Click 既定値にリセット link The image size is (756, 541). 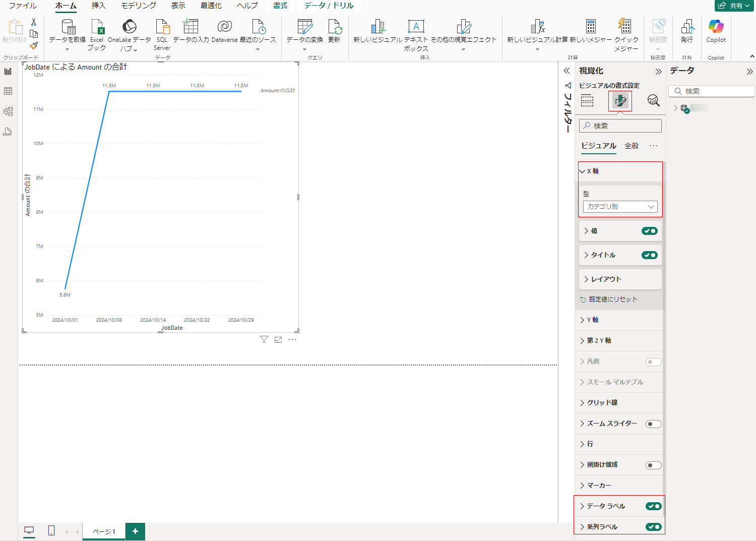pos(612,299)
